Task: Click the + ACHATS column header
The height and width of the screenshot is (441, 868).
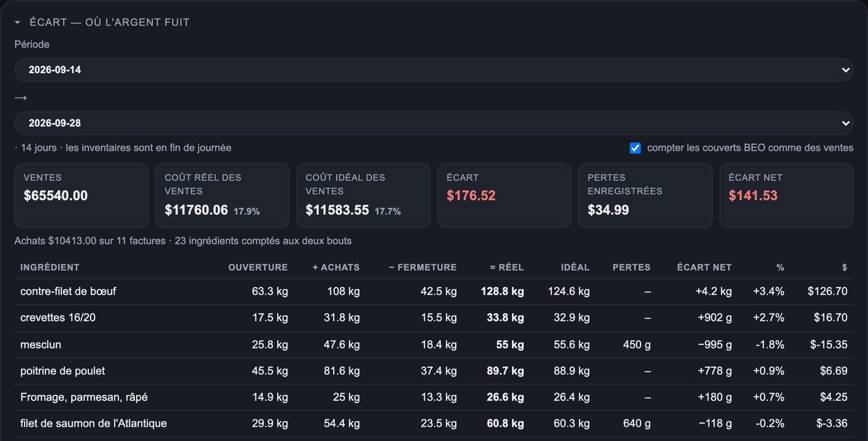Action: (336, 268)
